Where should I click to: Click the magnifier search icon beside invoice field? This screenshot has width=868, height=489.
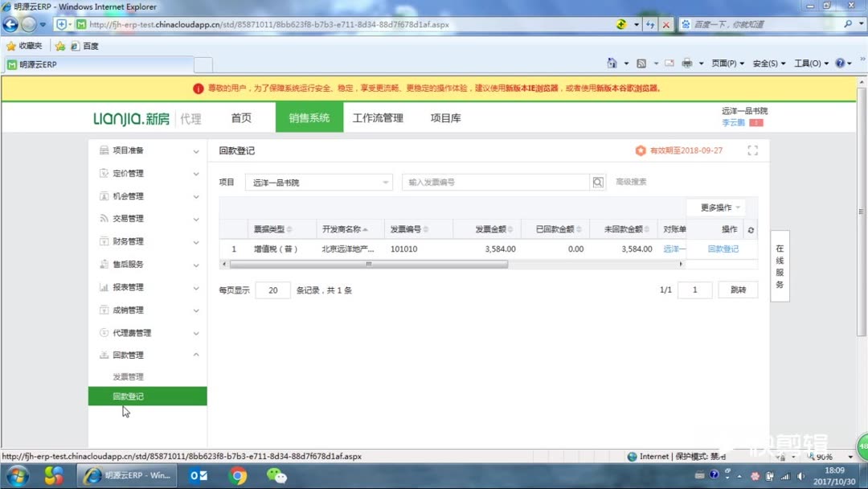point(598,182)
